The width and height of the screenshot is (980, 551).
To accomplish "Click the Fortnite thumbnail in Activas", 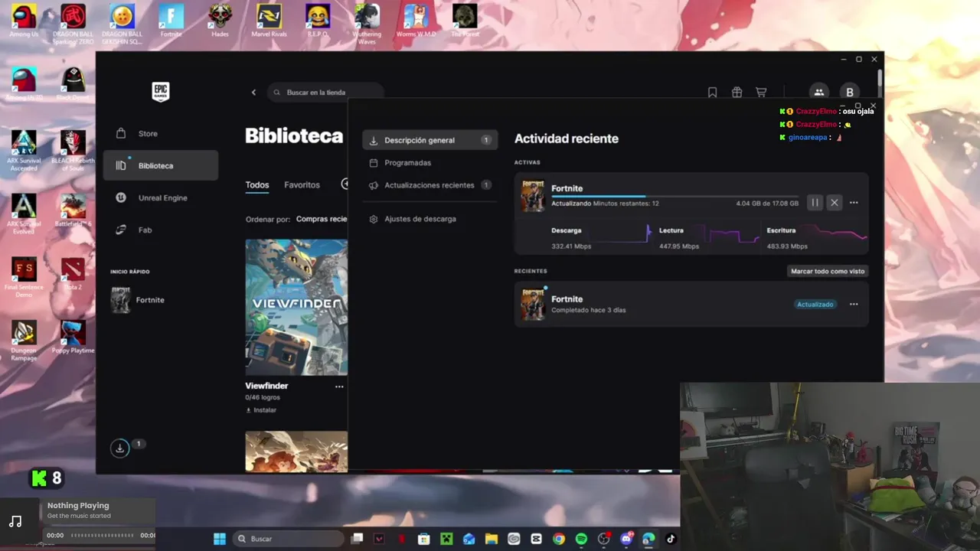I will tap(533, 196).
